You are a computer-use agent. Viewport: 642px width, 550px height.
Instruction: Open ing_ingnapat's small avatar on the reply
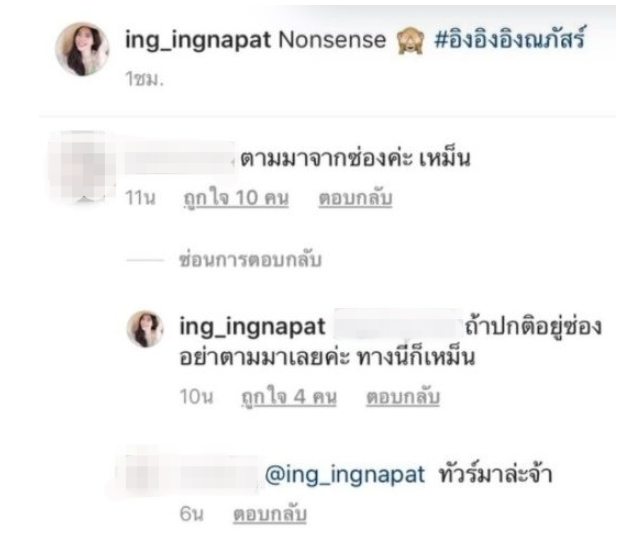[145, 328]
